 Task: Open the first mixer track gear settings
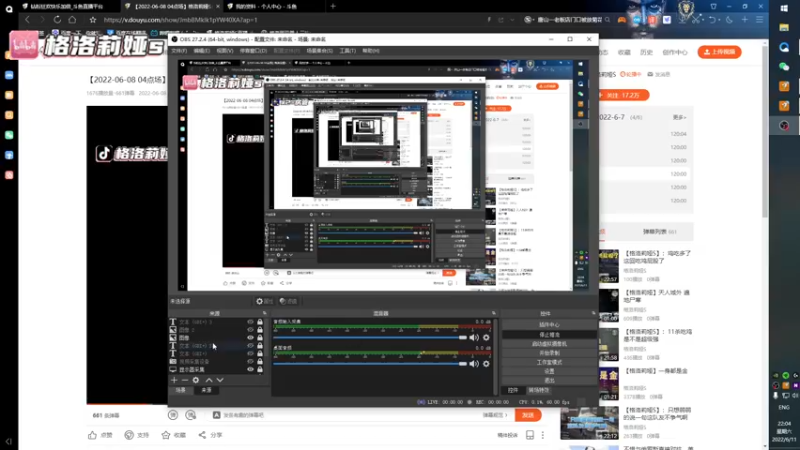(x=486, y=337)
